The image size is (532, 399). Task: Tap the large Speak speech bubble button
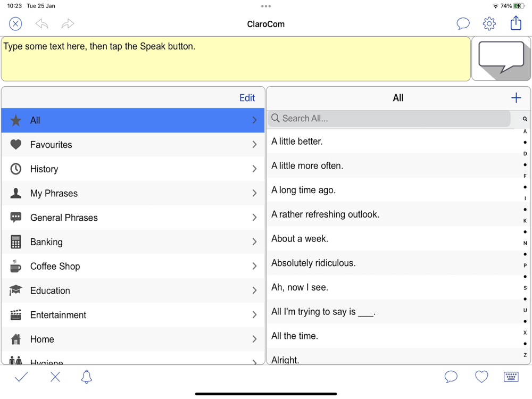pos(501,58)
